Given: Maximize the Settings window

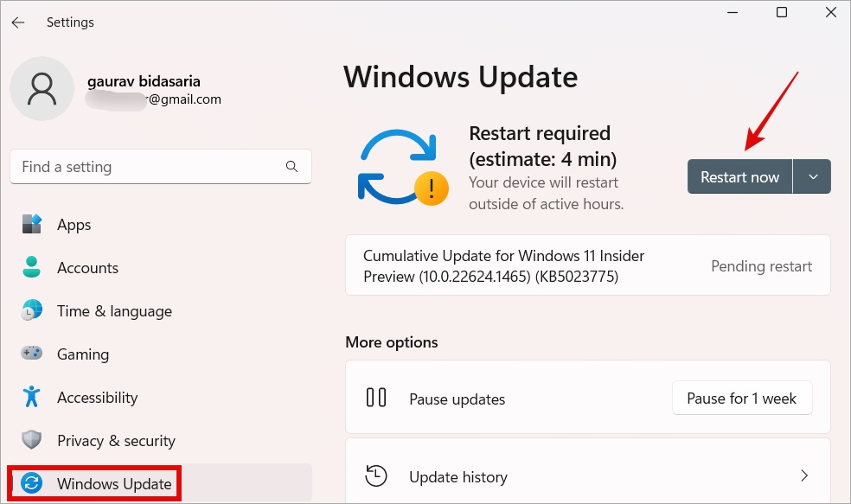Looking at the screenshot, I should pos(782,13).
